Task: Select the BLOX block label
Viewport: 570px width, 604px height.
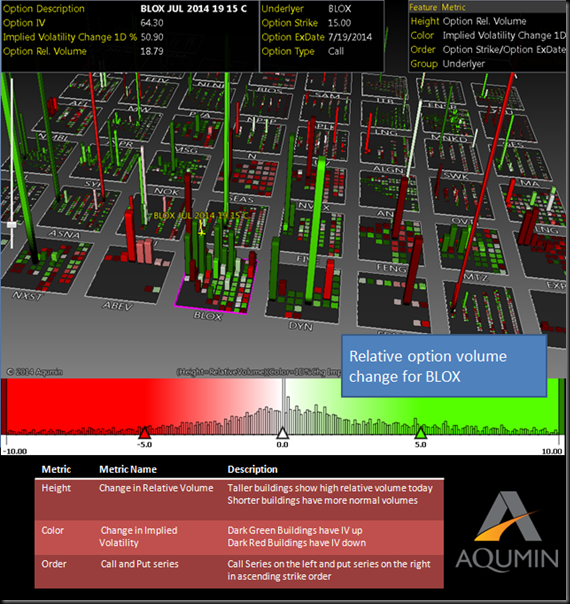Action: point(208,316)
